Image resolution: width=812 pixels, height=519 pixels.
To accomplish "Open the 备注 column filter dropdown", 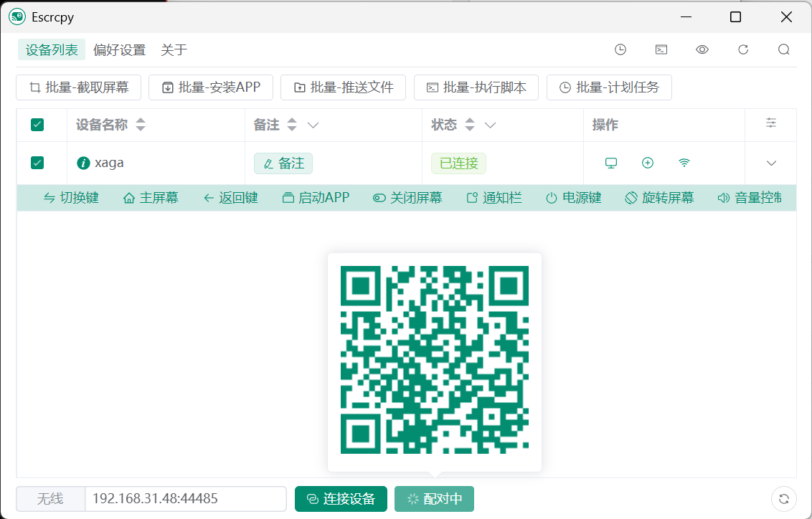I will click(313, 125).
